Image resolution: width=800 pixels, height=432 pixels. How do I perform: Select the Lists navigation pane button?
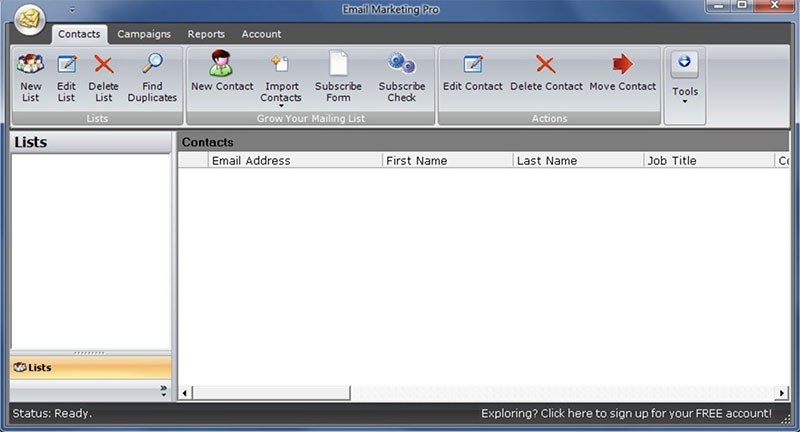point(90,367)
